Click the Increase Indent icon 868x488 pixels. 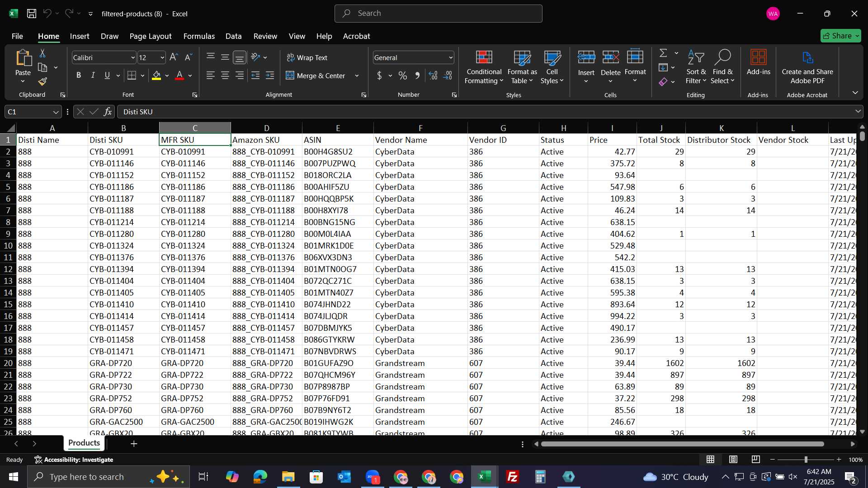coord(270,75)
